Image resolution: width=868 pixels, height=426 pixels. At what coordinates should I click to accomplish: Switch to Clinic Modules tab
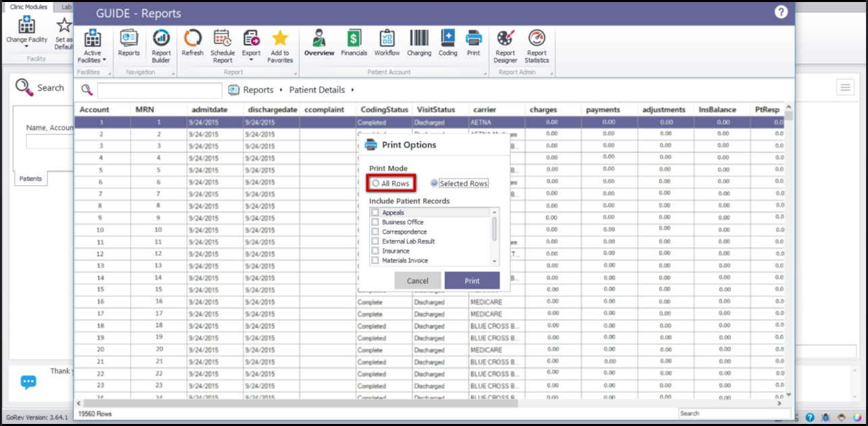(x=28, y=7)
